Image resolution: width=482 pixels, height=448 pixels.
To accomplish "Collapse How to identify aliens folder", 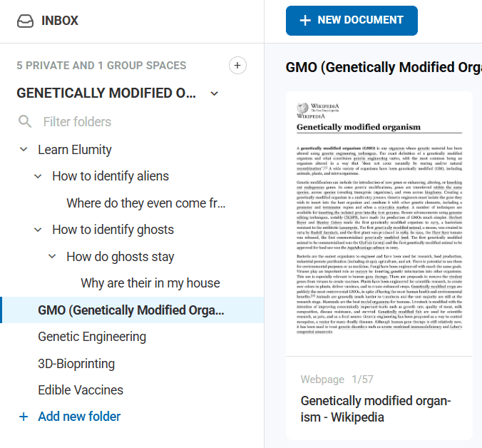I will 38,176.
